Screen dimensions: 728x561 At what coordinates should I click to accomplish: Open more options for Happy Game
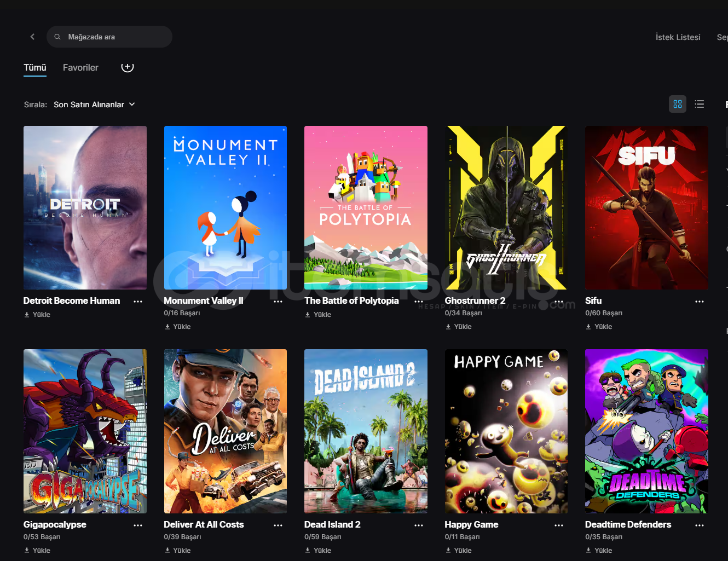559,525
